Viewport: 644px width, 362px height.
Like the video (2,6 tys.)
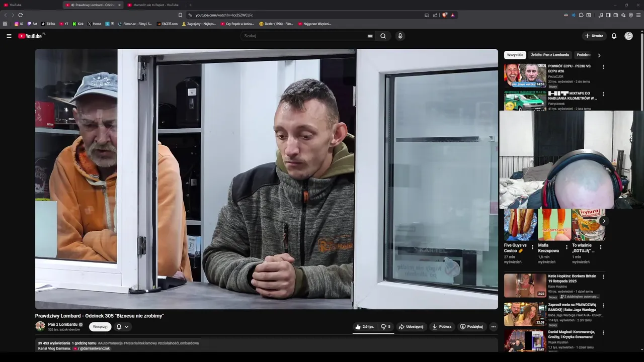pyautogui.click(x=365, y=327)
